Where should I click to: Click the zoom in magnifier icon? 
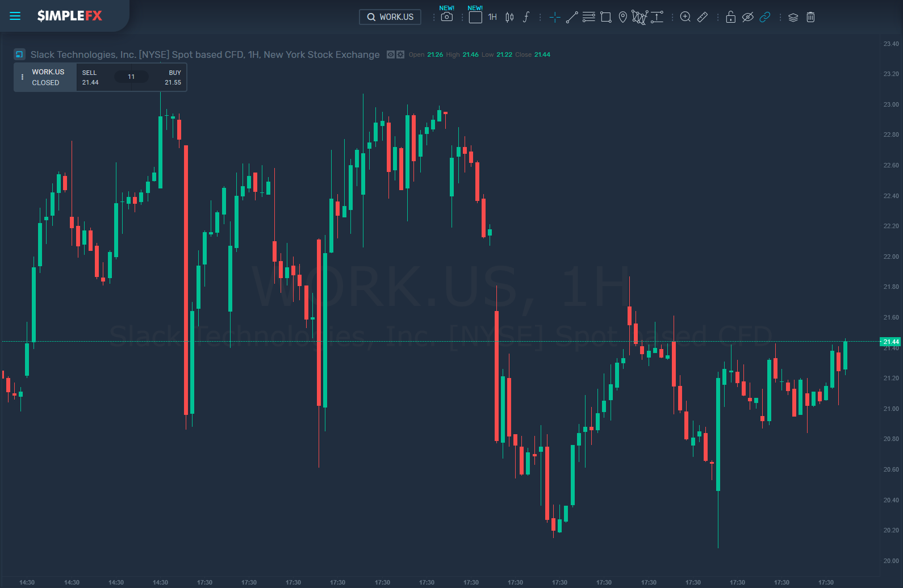685,17
